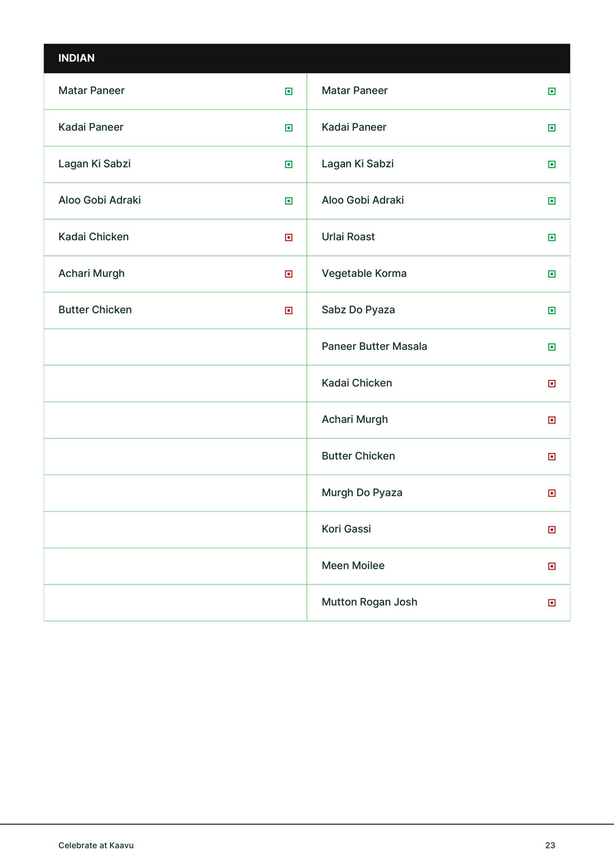Click the Urlai Roast dish name
Image resolution: width=614 pixels, height=868 pixels.
click(348, 237)
